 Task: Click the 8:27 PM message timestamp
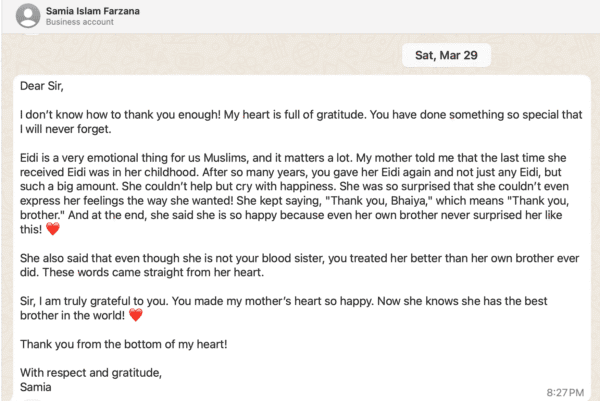pos(565,393)
